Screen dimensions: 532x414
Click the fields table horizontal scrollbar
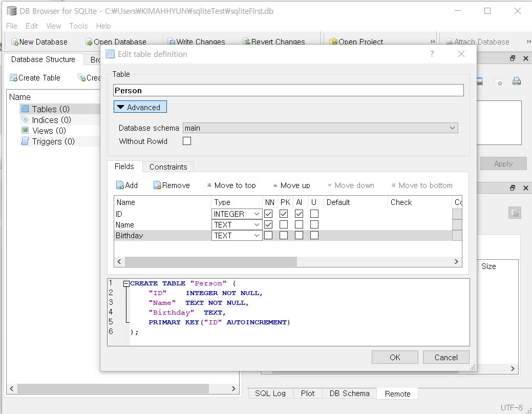210,261
